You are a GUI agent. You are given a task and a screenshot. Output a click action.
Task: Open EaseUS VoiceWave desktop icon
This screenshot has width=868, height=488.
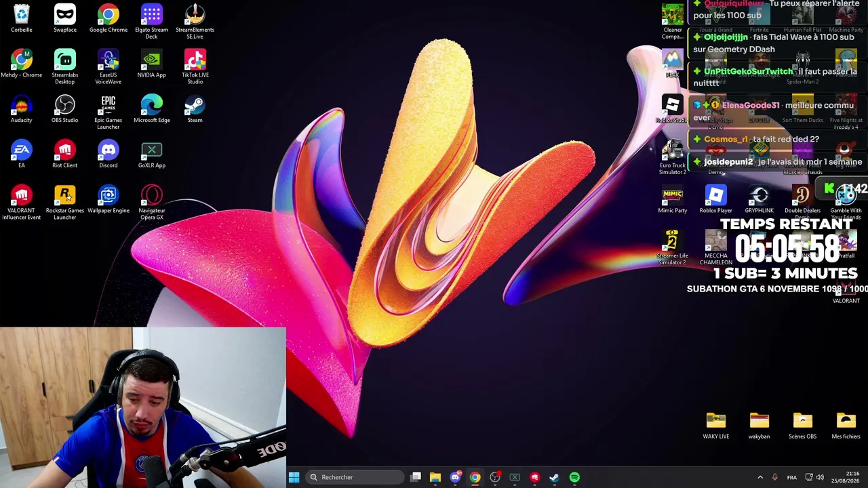(x=108, y=67)
